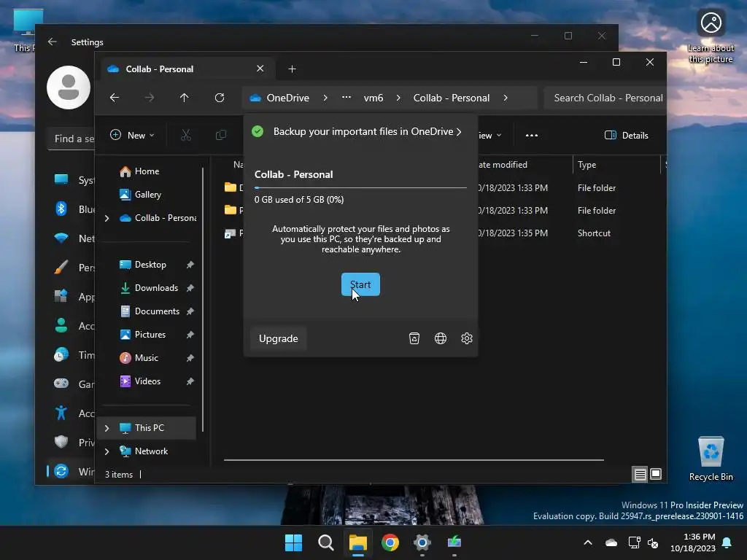Open See more ellipsis in toolbar

532,135
